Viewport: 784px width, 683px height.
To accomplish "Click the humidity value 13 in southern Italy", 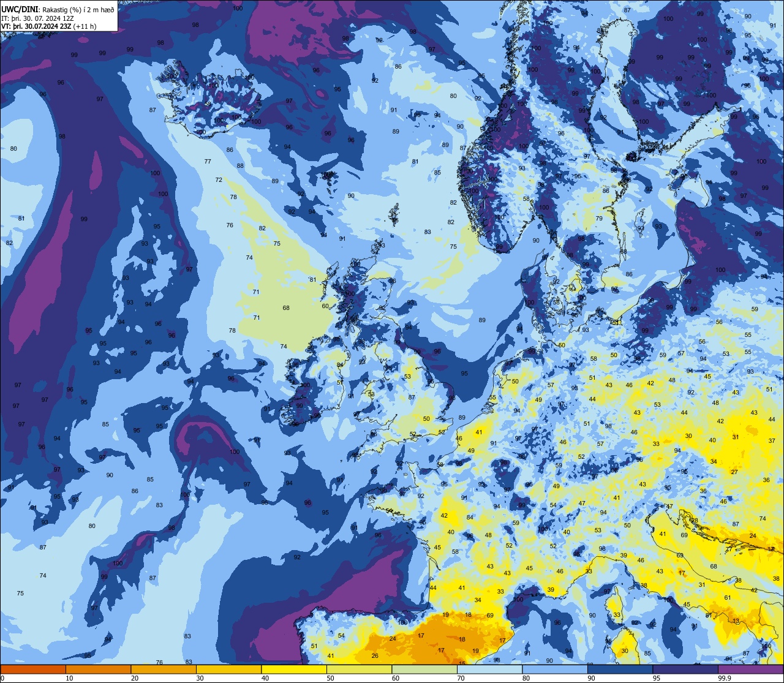I will (736, 621).
